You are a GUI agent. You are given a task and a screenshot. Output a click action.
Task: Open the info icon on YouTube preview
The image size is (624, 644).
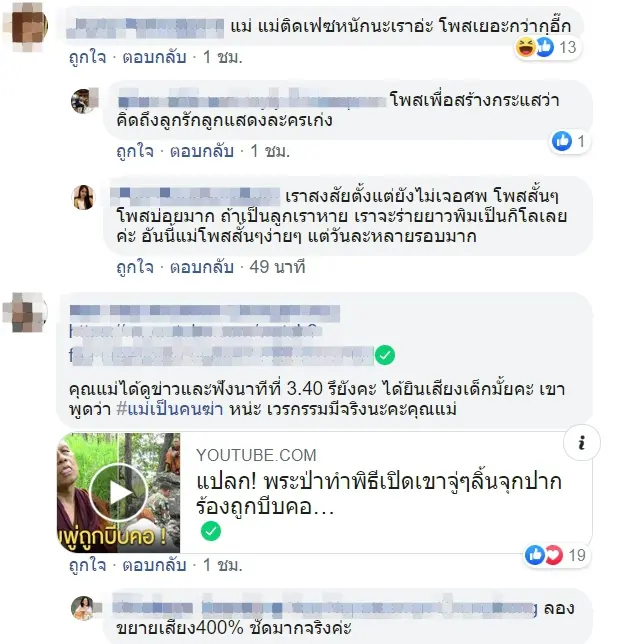(x=582, y=443)
